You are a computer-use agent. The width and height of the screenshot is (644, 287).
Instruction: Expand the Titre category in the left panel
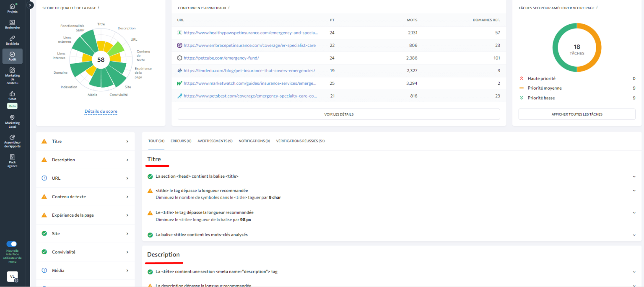click(x=85, y=141)
